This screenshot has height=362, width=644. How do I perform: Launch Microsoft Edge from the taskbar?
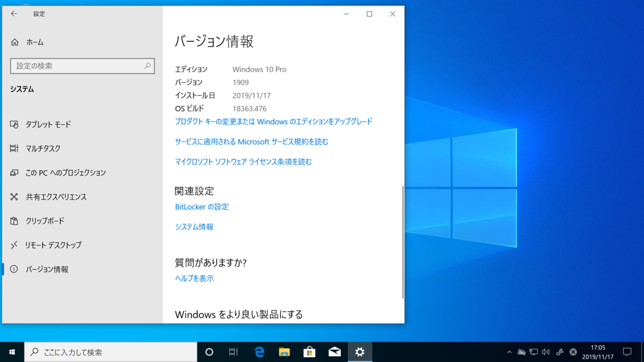pyautogui.click(x=259, y=352)
